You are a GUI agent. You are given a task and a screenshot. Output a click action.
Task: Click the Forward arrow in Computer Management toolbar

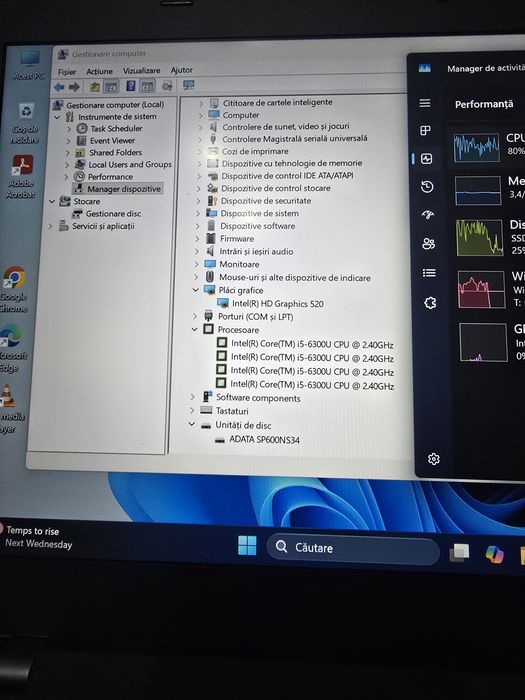click(x=74, y=87)
